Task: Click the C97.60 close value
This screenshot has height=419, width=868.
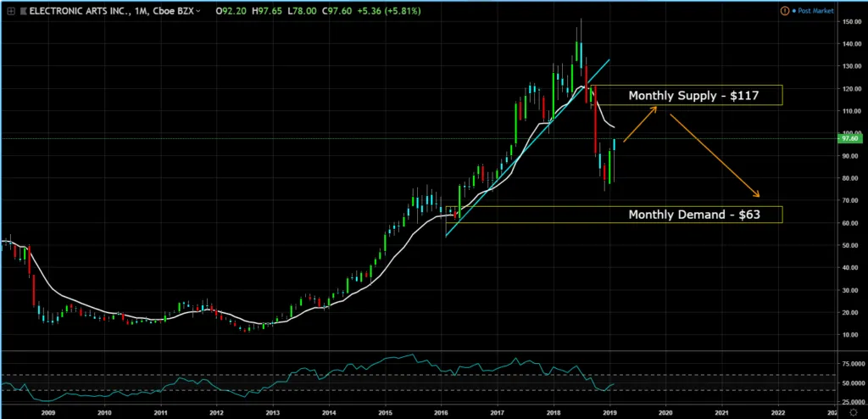Action: (336, 11)
